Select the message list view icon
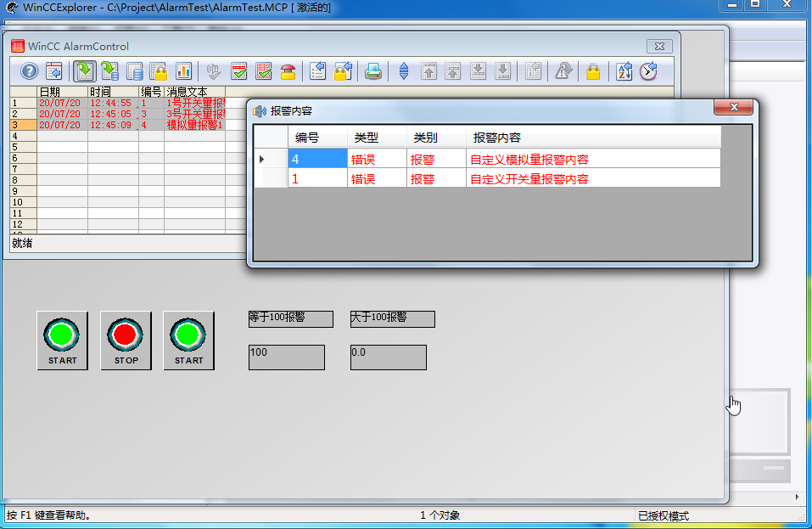Image resolution: width=812 pixels, height=529 pixels. click(84, 71)
